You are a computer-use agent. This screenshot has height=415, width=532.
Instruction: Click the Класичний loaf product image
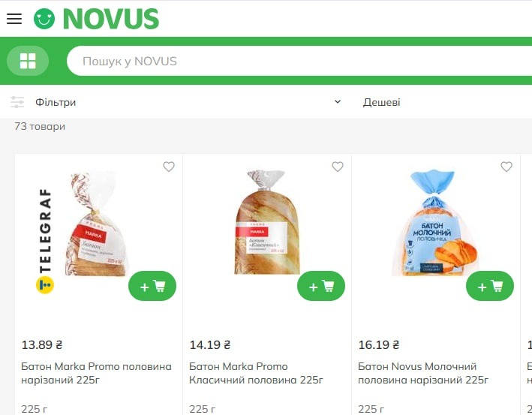[x=267, y=222]
